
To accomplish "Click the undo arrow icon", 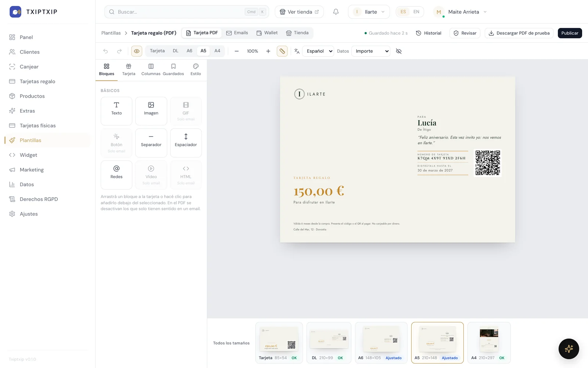I will pyautogui.click(x=105, y=51).
